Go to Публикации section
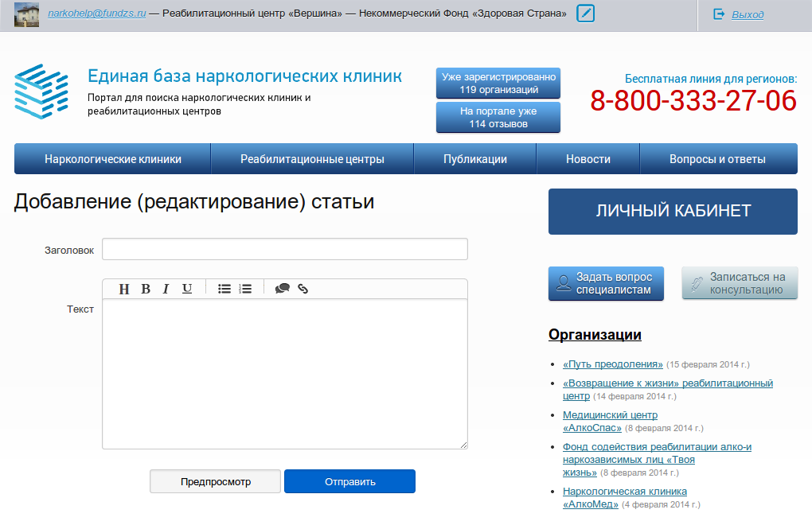Viewport: 812px width, 529px height. point(475,159)
